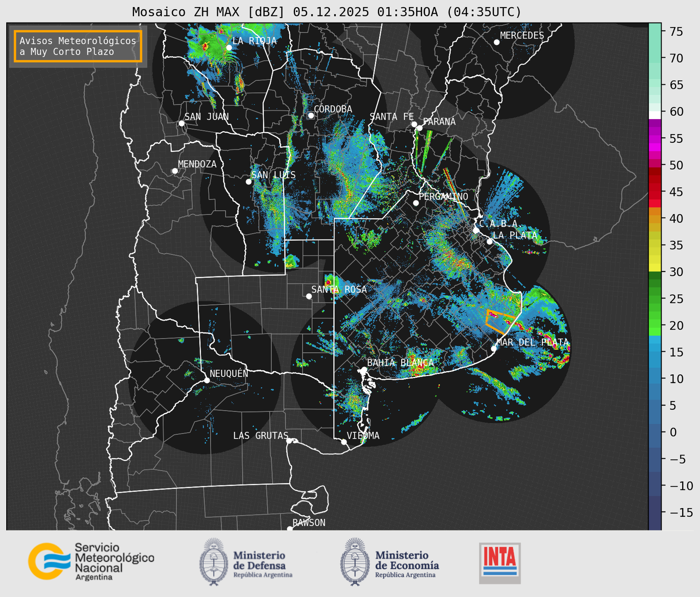The image size is (700, 597).
Task: Click the 45 tick label on colorbar
Action: coord(676,192)
